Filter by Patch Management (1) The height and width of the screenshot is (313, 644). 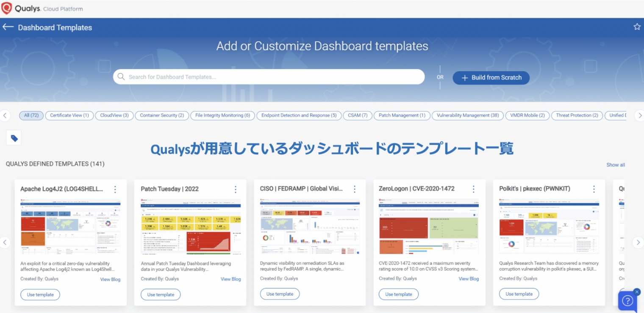[402, 115]
